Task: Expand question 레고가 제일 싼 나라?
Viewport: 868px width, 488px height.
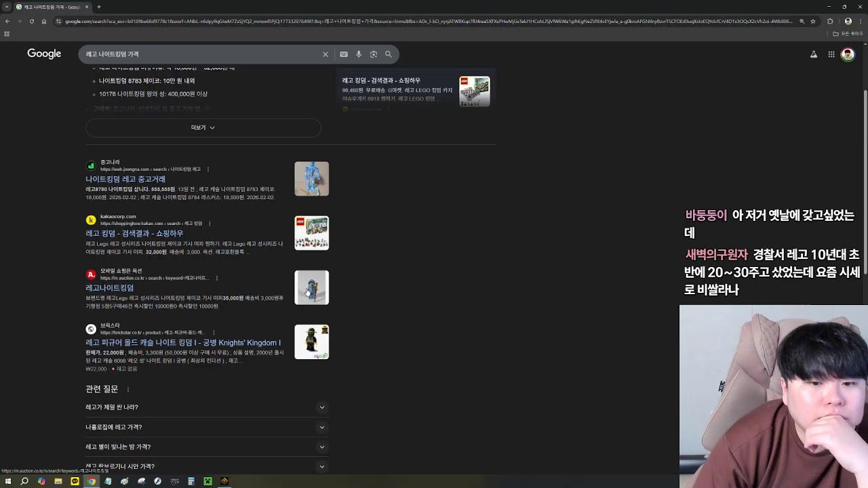Action: [205, 407]
